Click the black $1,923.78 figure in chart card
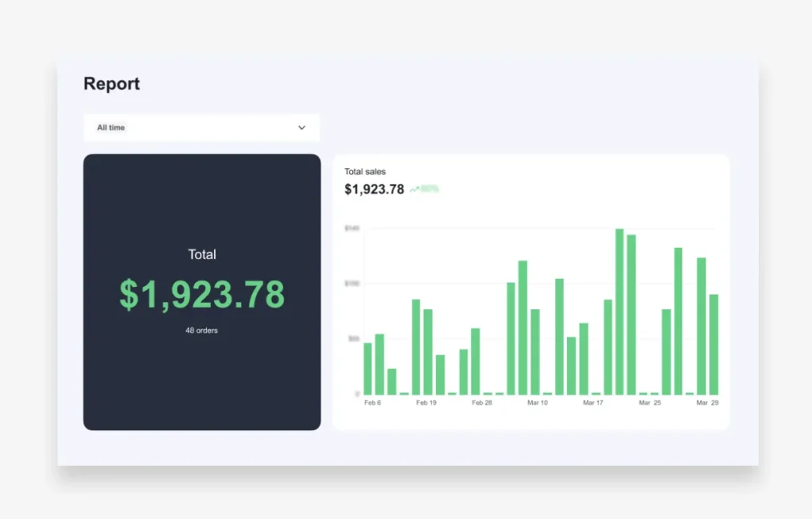Image resolution: width=812 pixels, height=519 pixels. (373, 189)
